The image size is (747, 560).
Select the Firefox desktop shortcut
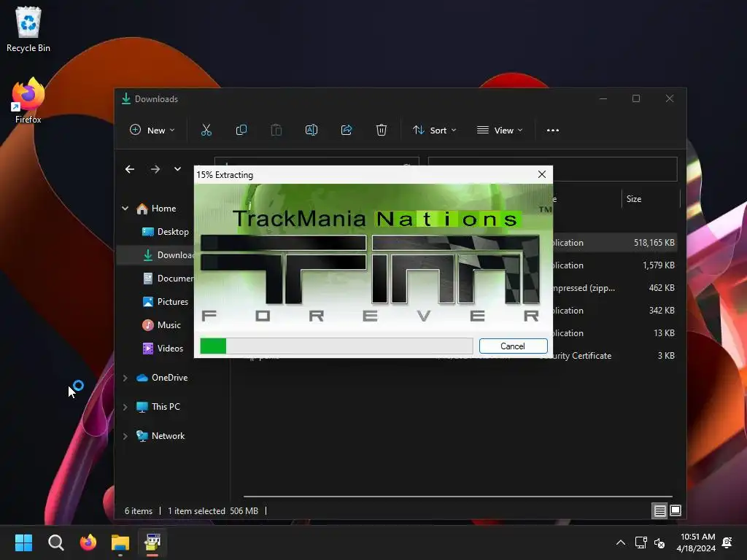pos(28,101)
